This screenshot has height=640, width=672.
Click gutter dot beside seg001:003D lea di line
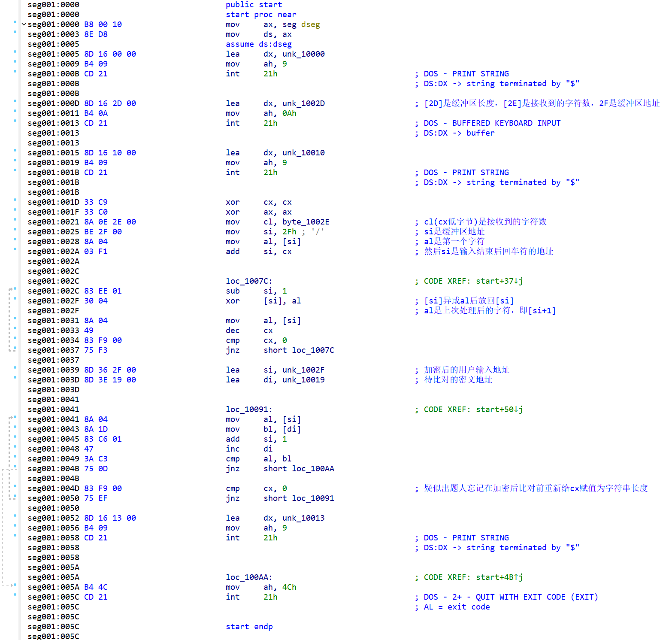click(15, 377)
